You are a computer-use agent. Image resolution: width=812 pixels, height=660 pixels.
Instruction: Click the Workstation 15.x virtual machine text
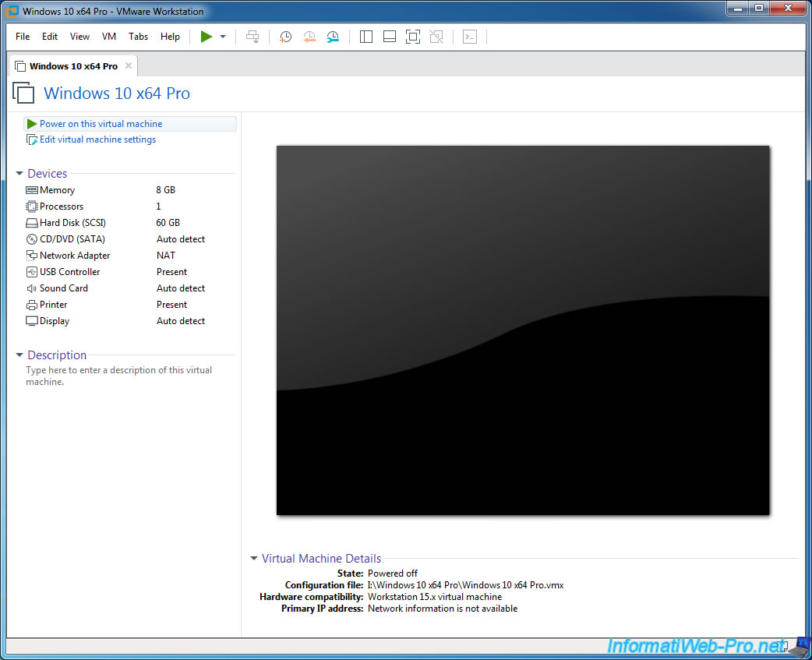click(x=435, y=597)
